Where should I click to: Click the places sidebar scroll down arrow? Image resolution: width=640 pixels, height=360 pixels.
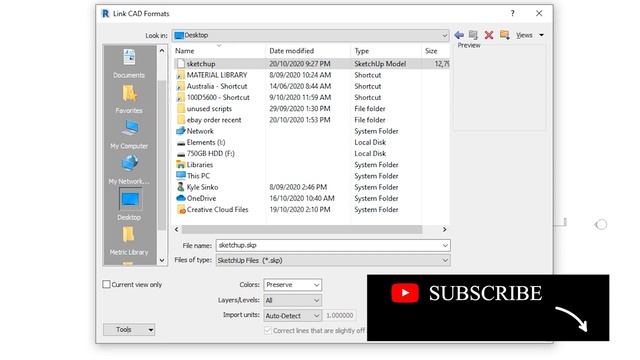[162, 260]
